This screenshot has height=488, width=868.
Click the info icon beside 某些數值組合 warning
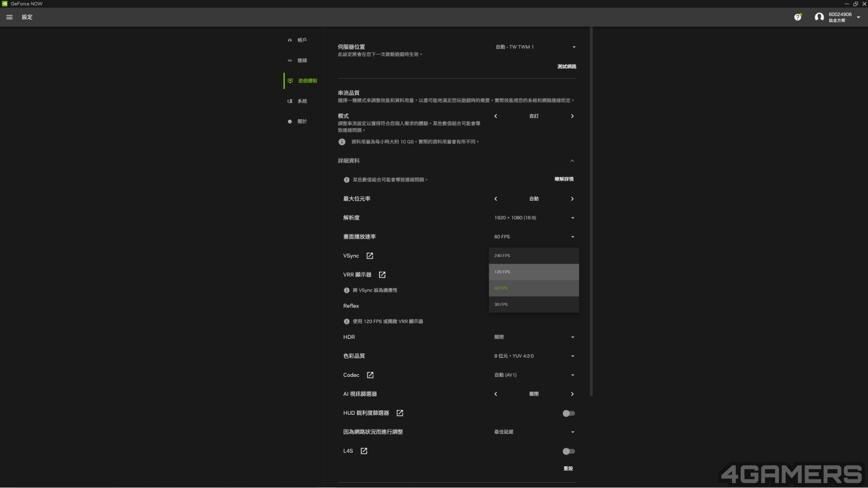347,180
